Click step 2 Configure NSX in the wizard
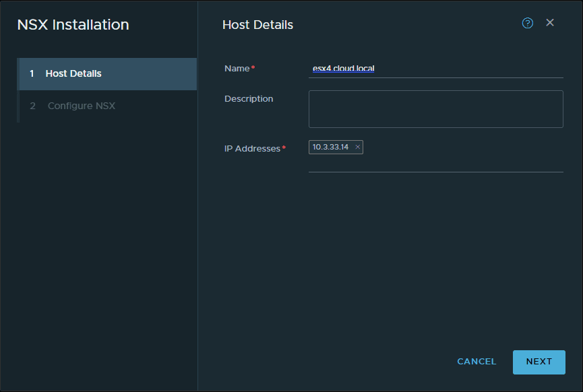The width and height of the screenshot is (583, 392). tap(81, 106)
